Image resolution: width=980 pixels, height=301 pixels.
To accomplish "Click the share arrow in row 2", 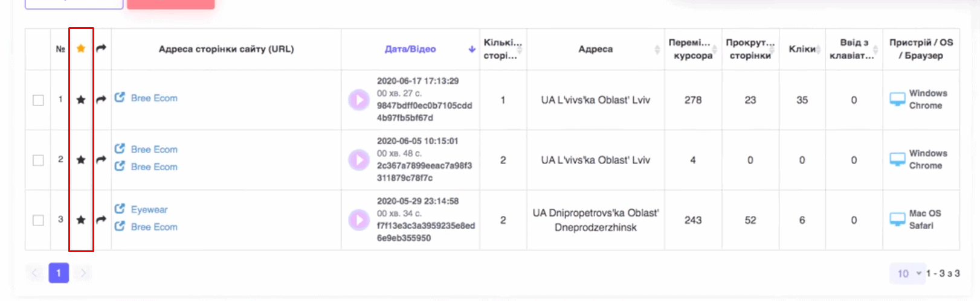I will tap(102, 159).
